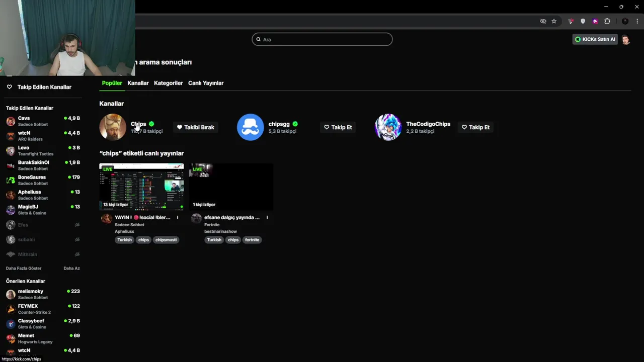Expand list with Daha Fazla Göster

click(x=24, y=268)
